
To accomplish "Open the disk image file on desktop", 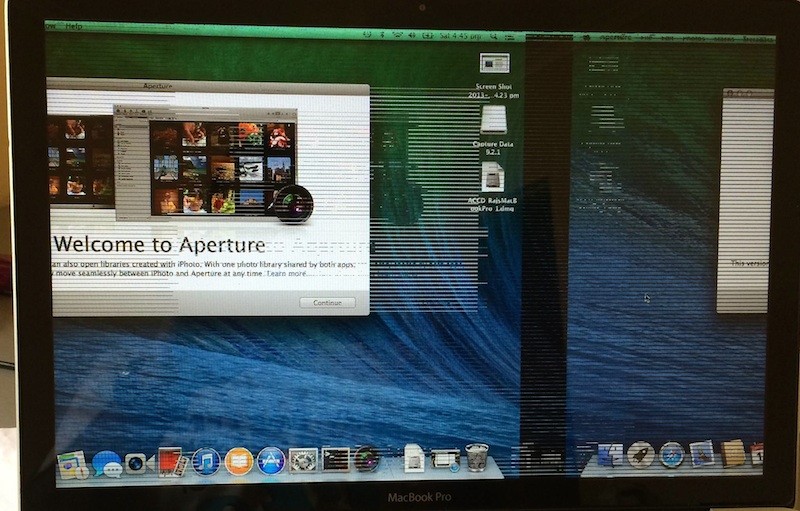I will [x=493, y=177].
